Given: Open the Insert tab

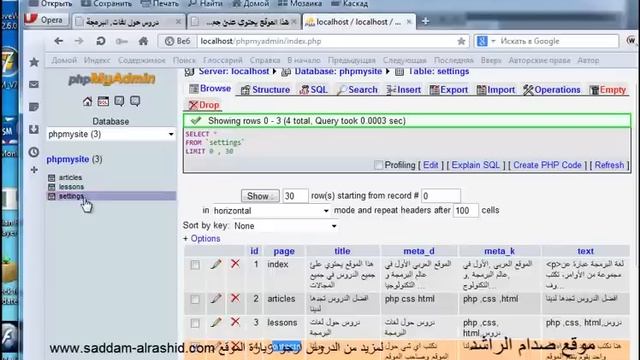Looking at the screenshot, I should point(403,90).
